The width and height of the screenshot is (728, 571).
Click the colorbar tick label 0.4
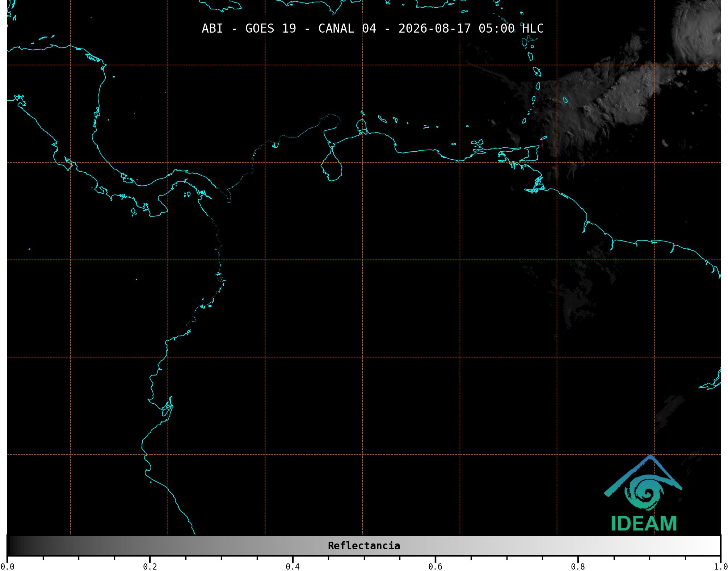[293, 566]
